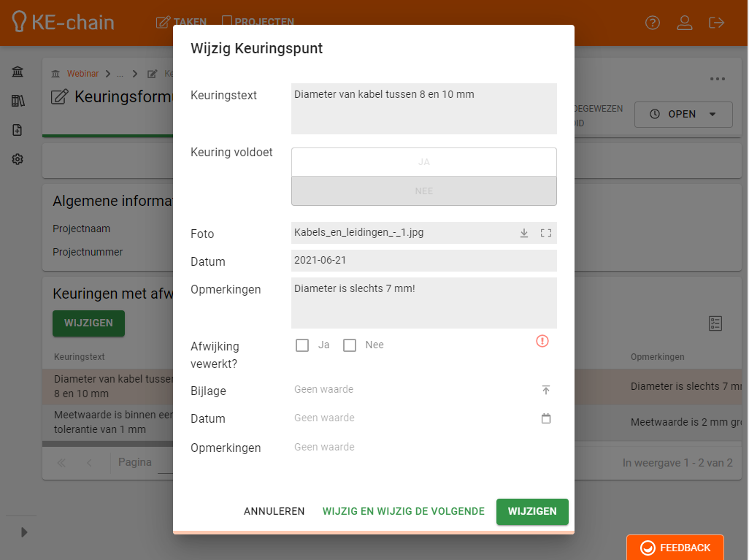Download the Kabels_en_leidingen photo file
749x560 pixels.
(x=523, y=234)
